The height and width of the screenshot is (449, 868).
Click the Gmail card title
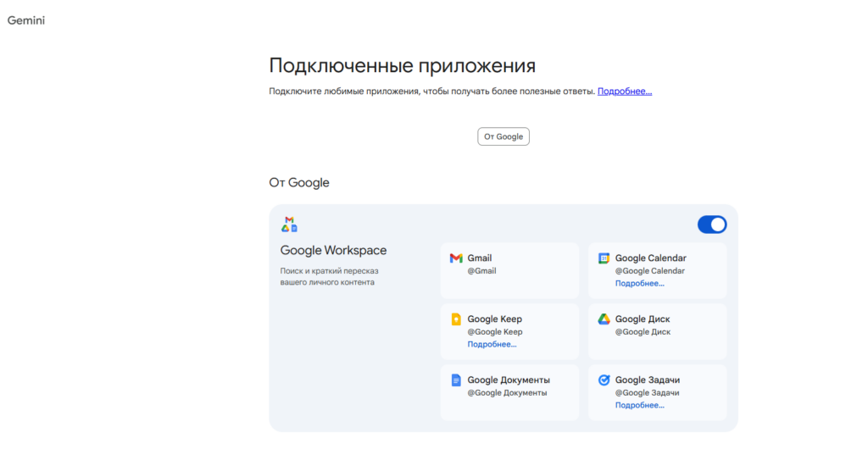pyautogui.click(x=480, y=258)
